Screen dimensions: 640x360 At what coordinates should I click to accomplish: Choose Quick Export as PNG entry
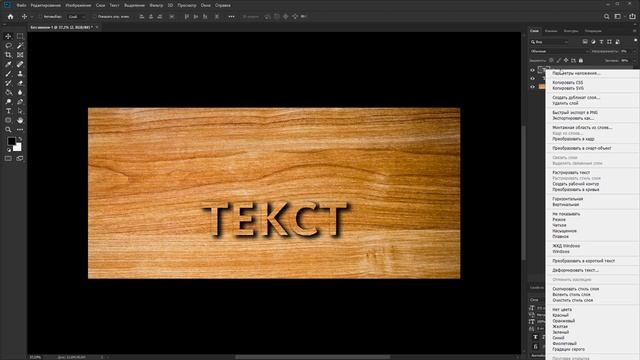point(575,112)
